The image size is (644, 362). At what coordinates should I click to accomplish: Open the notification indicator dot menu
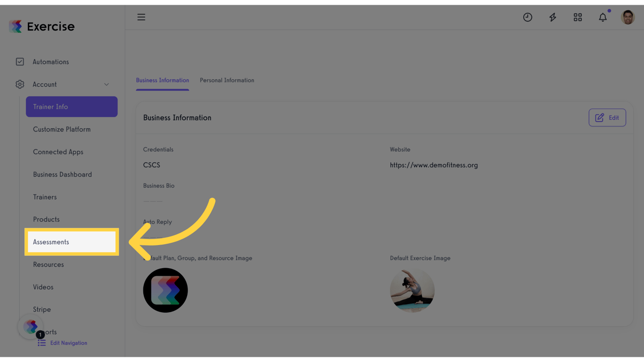coord(609,10)
